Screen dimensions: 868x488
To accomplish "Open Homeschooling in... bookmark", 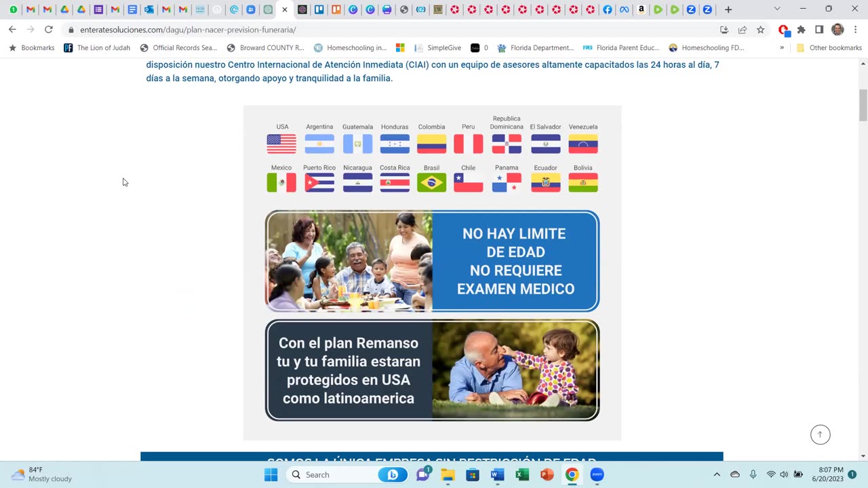I will coord(350,48).
